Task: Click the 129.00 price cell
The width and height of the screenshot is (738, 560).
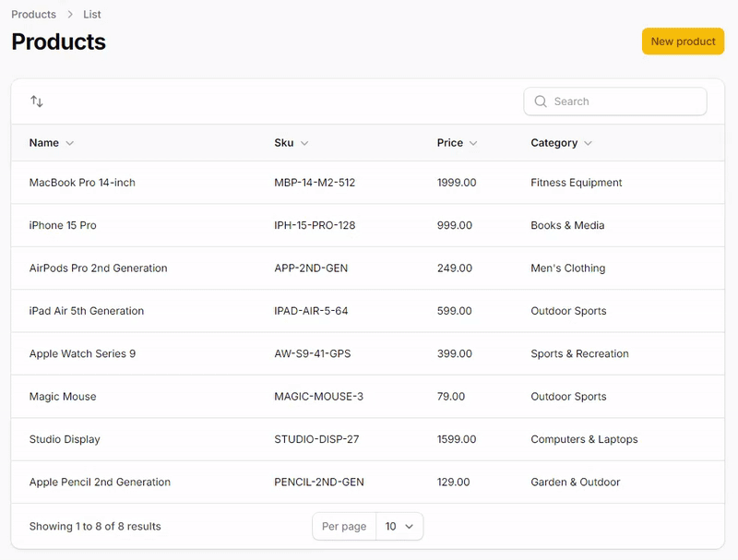Action: coord(453,483)
